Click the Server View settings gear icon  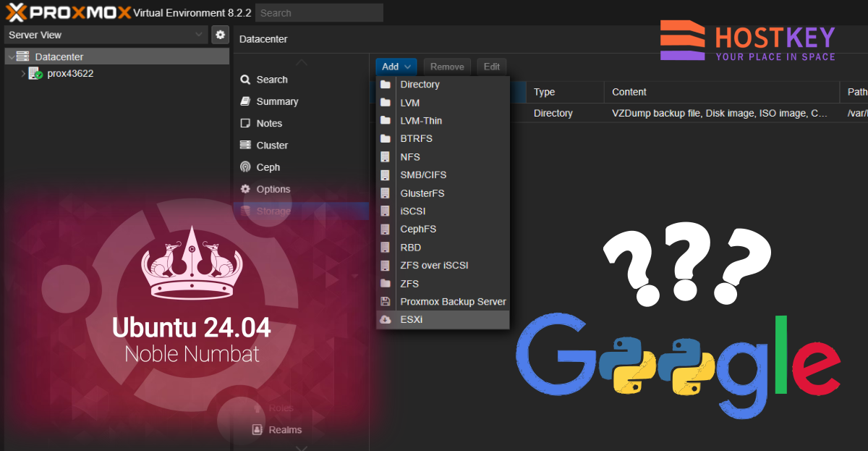tap(220, 35)
